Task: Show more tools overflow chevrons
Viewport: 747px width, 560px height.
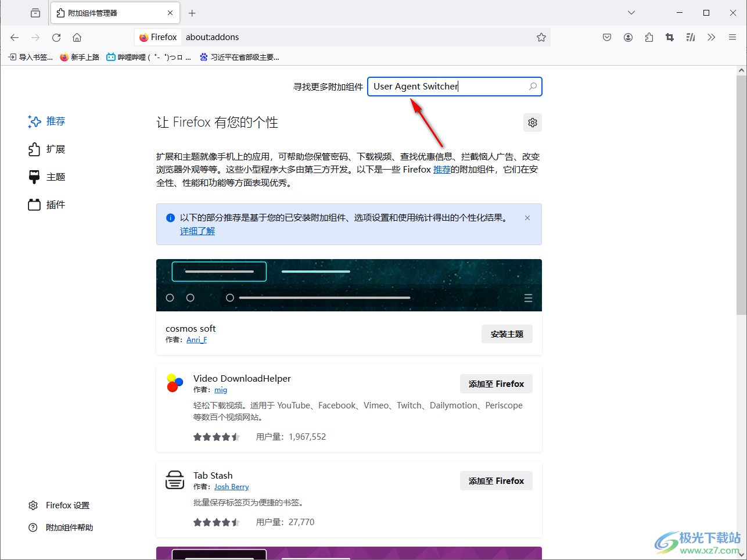Action: coord(712,37)
